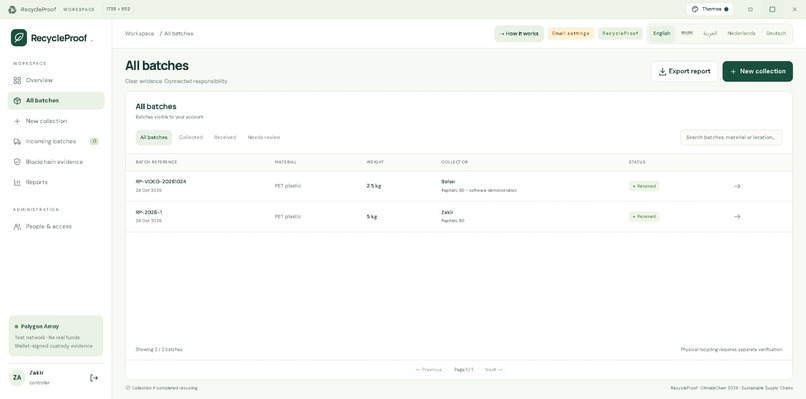Switch language to Deutsch

coord(776,33)
